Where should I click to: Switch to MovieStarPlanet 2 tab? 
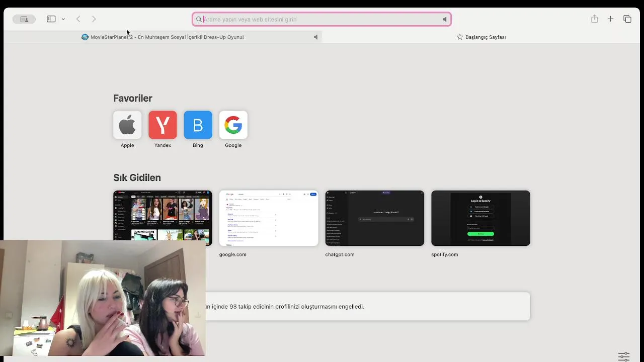(163, 37)
